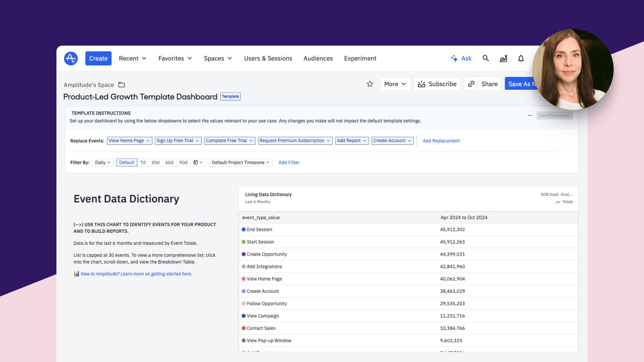Select the 30d time range
Image resolution: width=644 pixels, height=362 pixels.
(x=155, y=163)
